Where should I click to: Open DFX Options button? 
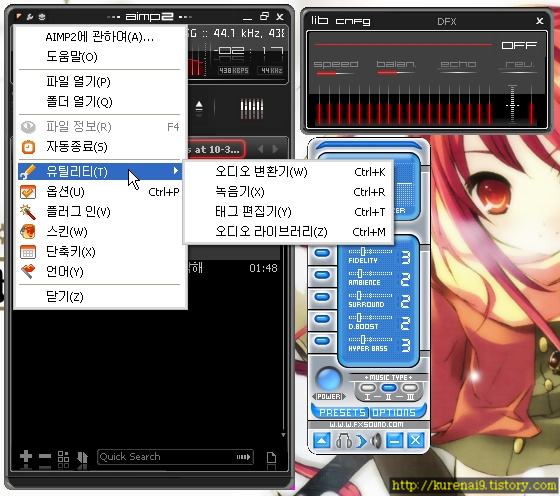394,412
